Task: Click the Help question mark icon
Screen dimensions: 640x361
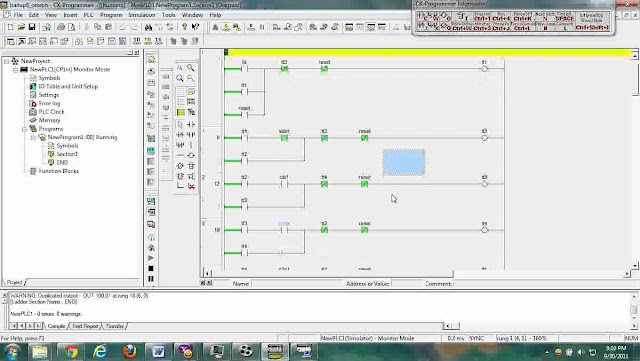Action: (x=184, y=27)
